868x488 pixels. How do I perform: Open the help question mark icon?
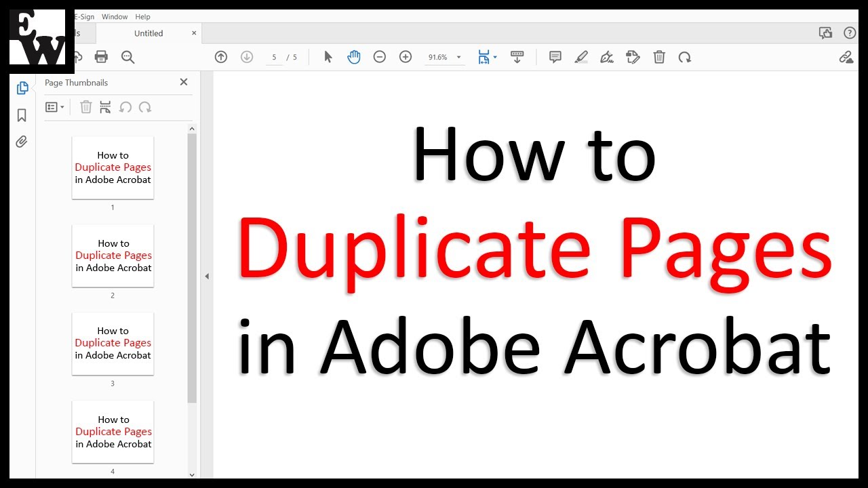[x=850, y=33]
